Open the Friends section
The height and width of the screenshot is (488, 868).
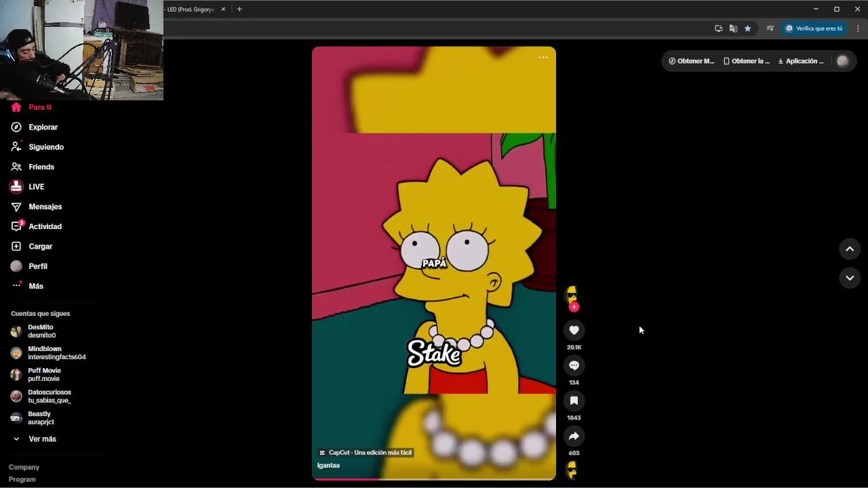[41, 167]
